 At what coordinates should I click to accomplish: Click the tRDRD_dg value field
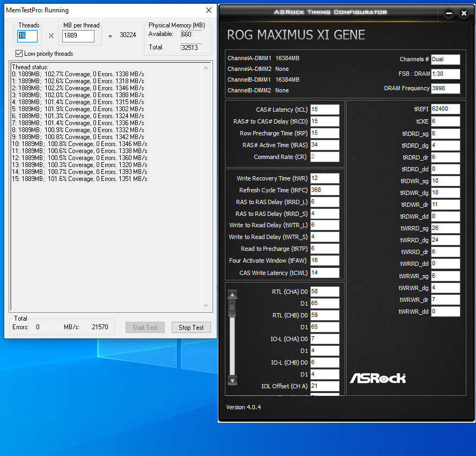pos(445,146)
